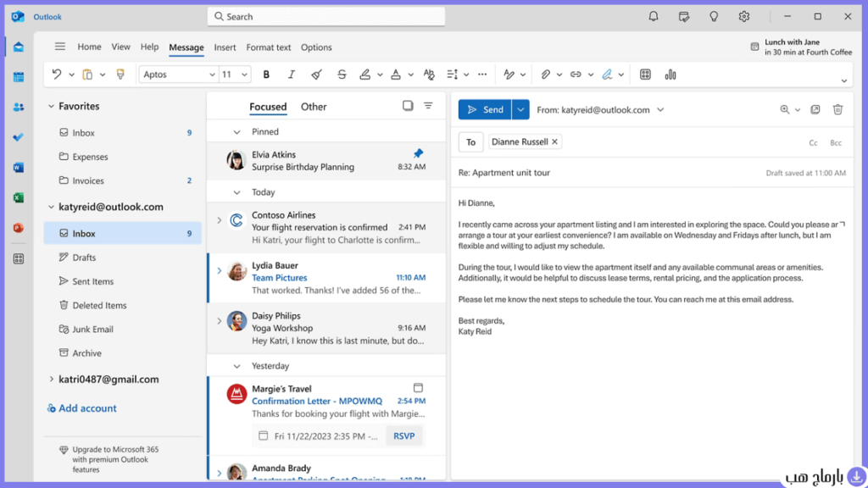Click the Search box

(326, 17)
